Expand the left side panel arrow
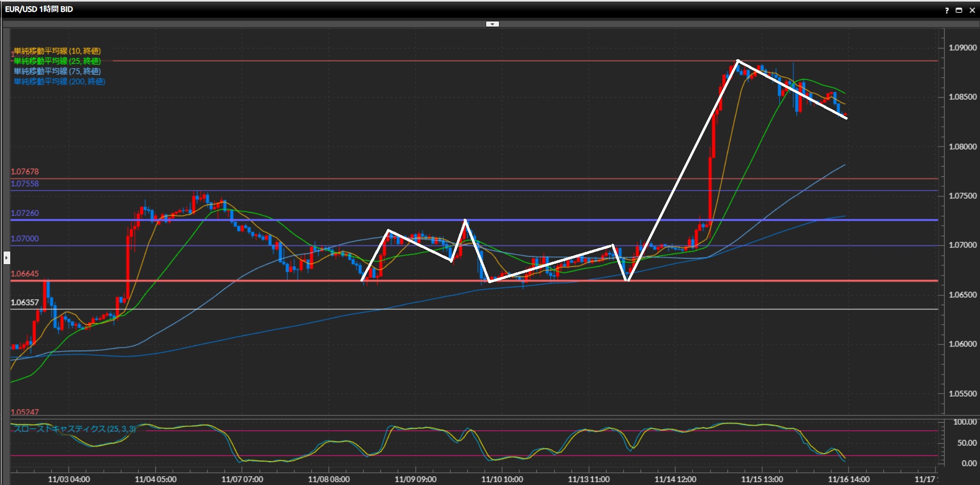This screenshot has height=485, width=980. click(7, 258)
